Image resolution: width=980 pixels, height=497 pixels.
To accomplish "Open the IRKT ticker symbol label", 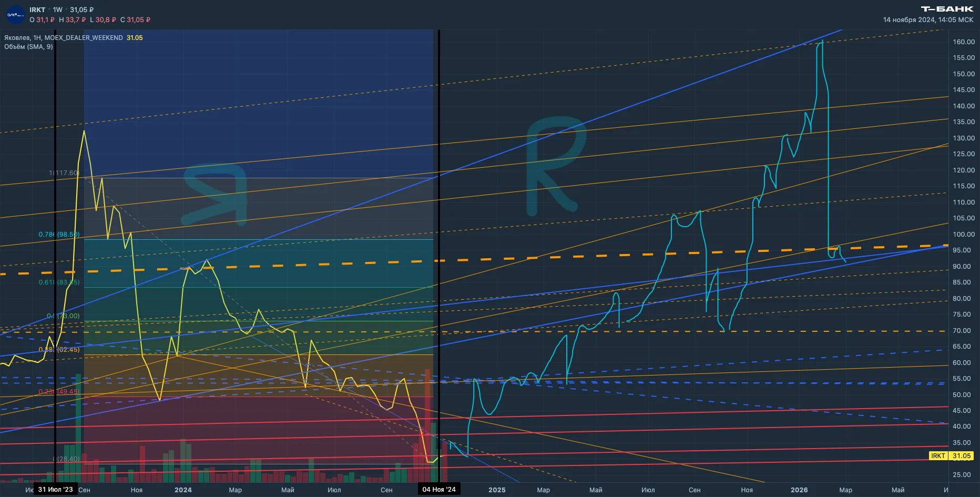I will 37,9.
